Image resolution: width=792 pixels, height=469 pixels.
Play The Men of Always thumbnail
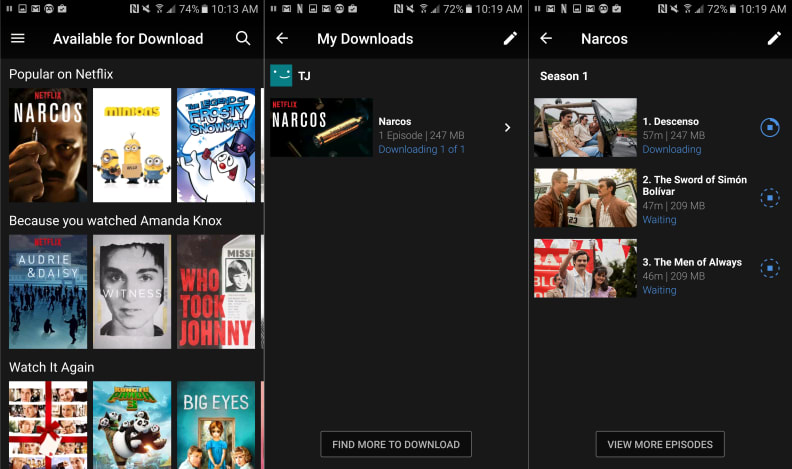[x=585, y=268]
